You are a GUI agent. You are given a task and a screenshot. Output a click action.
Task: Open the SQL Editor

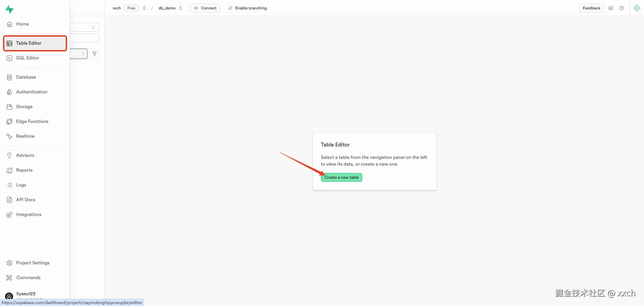[35, 58]
